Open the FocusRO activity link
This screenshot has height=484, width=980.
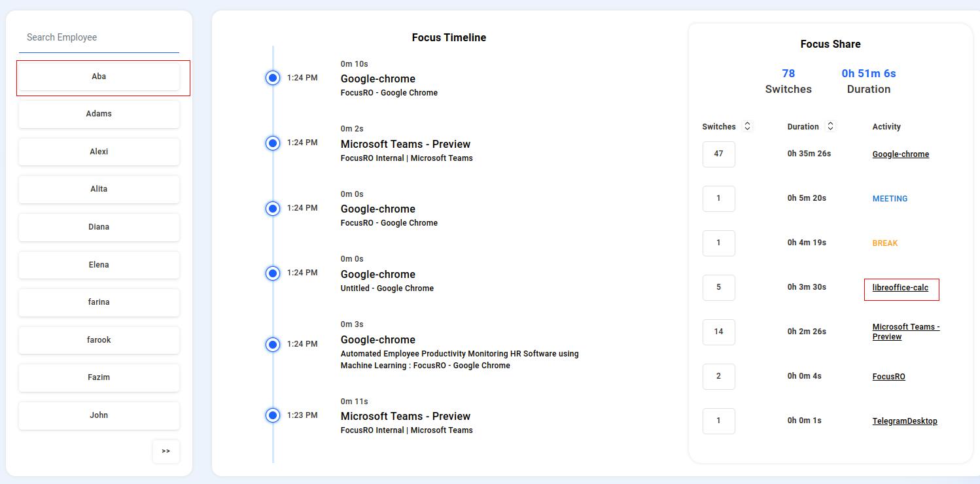888,376
